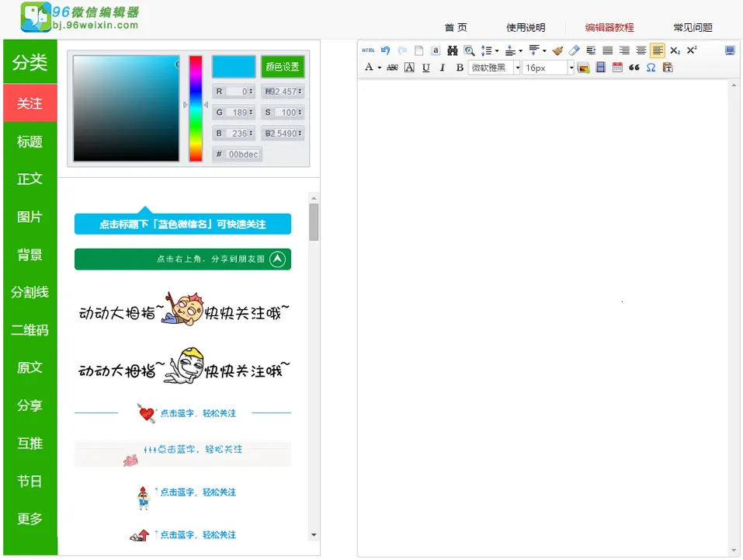Click the format eraser icon
Image resolution: width=743 pixels, height=560 pixels.
tap(574, 50)
